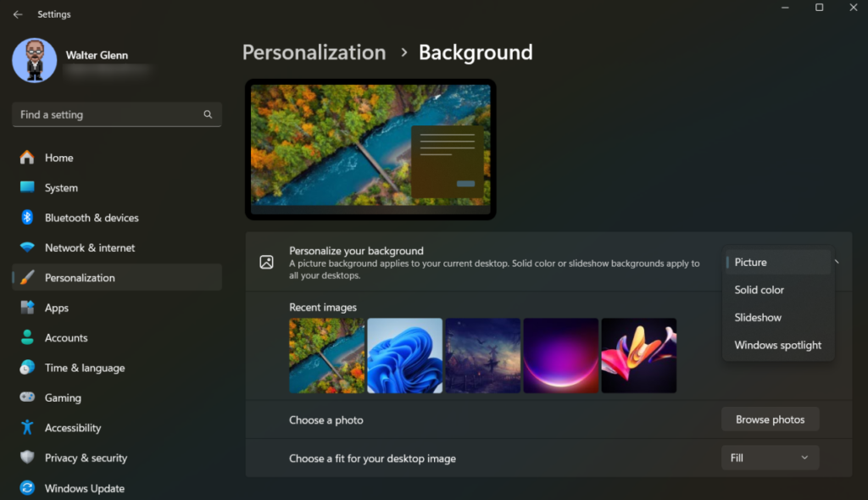Minimize the Settings window
The height and width of the screenshot is (500, 868).
click(785, 7)
